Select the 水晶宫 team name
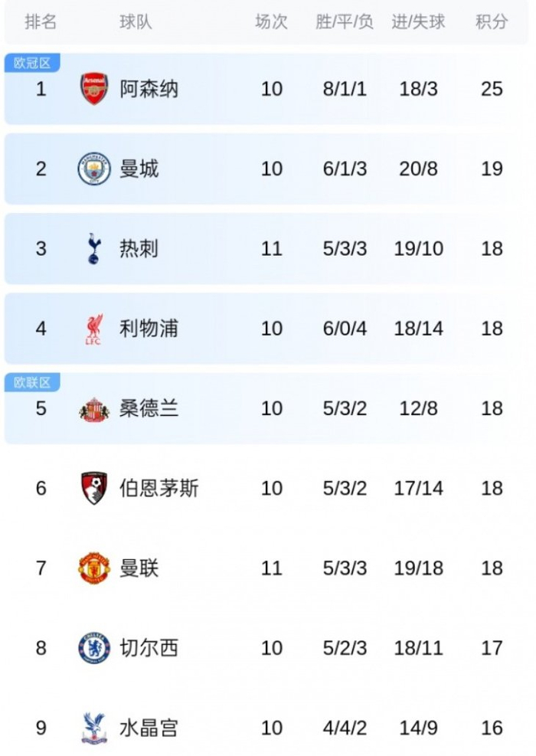Screen dimensions: 536x756 click(x=149, y=728)
